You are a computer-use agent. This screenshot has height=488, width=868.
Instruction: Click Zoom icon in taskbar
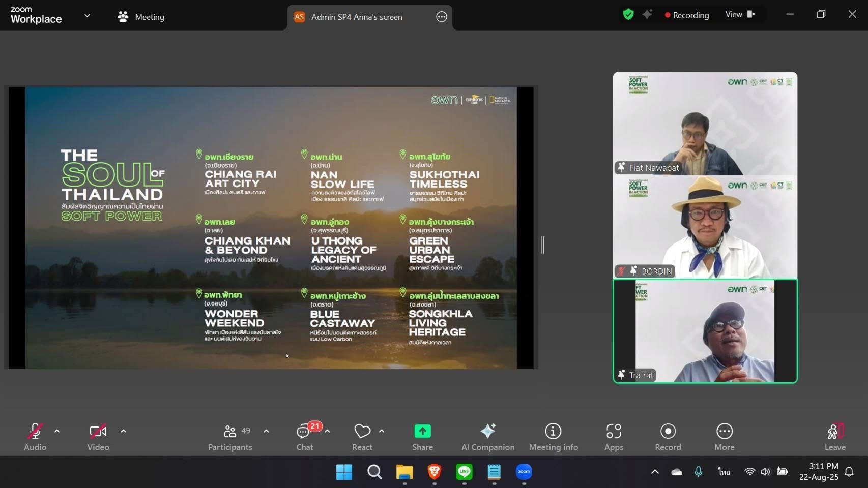pos(524,472)
